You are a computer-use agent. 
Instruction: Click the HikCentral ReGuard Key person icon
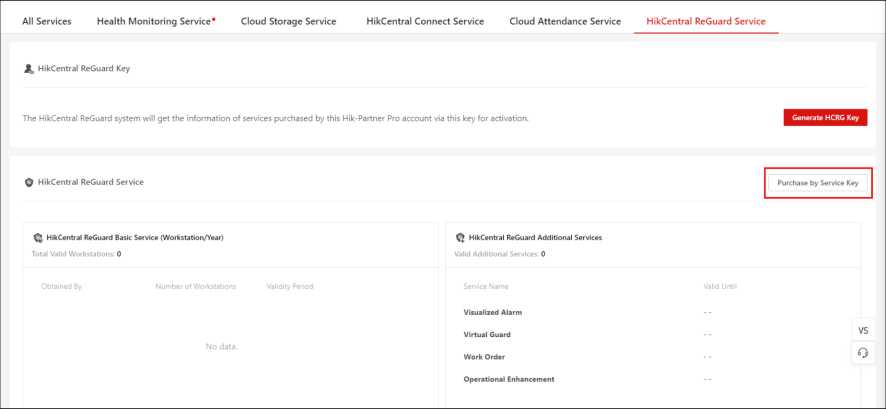(29, 69)
